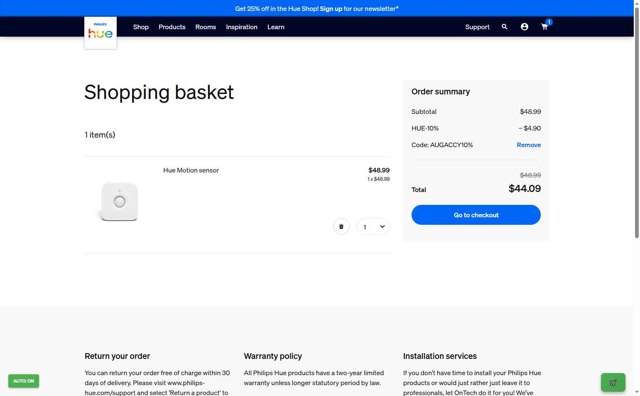Viewport: 640px width, 396px height.
Task: Open the quantity dropdown for Hue Motion sensor
Action: coord(373,227)
